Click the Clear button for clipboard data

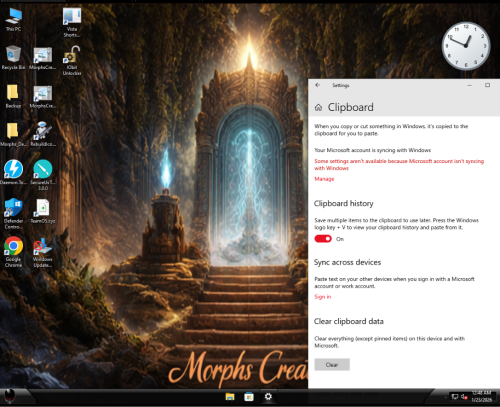(x=332, y=365)
